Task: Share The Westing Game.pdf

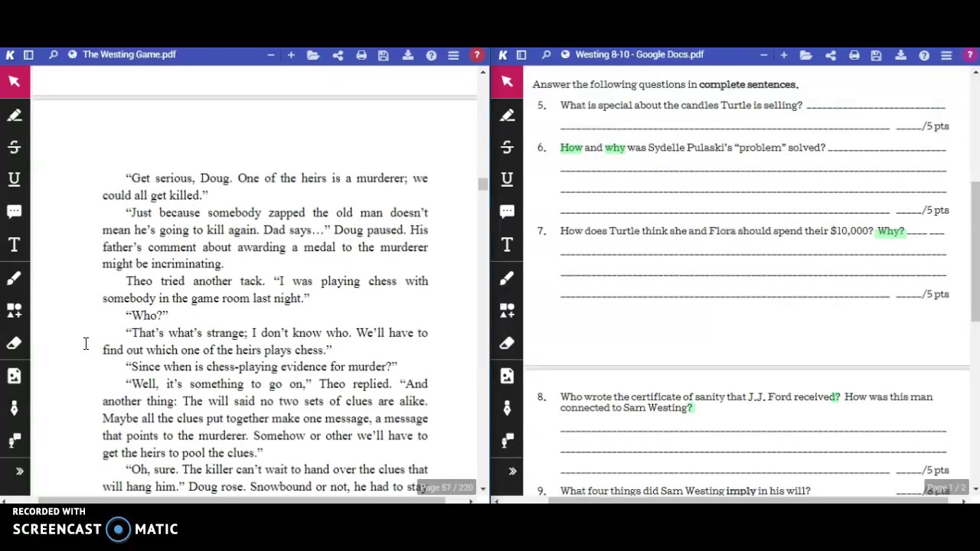Action: click(338, 55)
